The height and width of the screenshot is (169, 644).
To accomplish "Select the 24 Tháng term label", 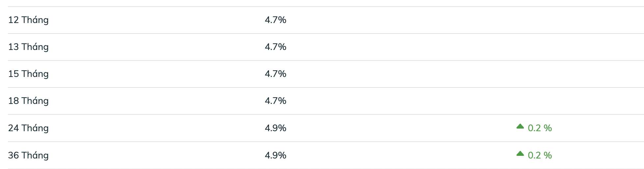I will point(28,128).
